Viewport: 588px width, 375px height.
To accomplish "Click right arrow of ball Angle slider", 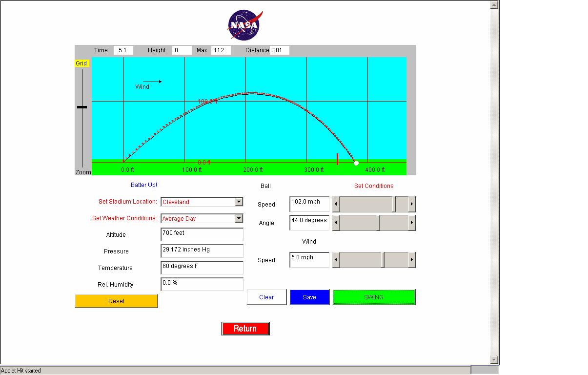I will 412,223.
